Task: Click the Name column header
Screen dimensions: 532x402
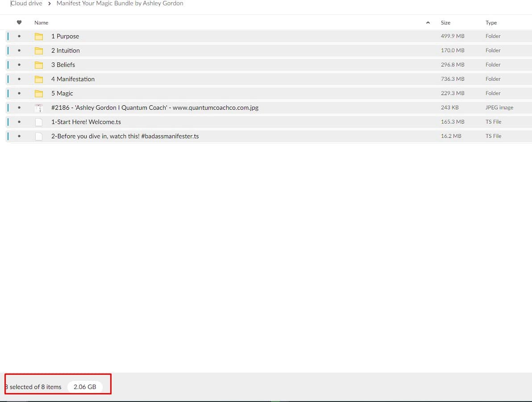Action: click(x=42, y=23)
